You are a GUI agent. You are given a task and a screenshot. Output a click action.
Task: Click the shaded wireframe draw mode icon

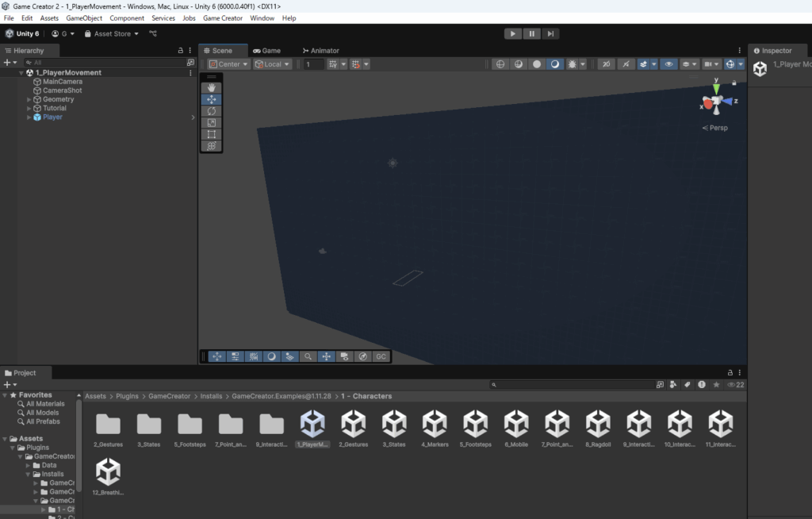coord(519,64)
